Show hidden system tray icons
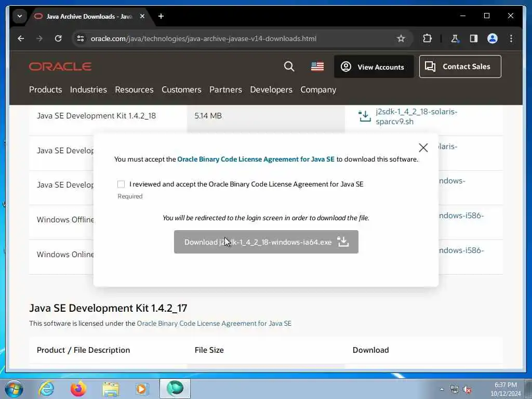The width and height of the screenshot is (532, 399). point(442,389)
